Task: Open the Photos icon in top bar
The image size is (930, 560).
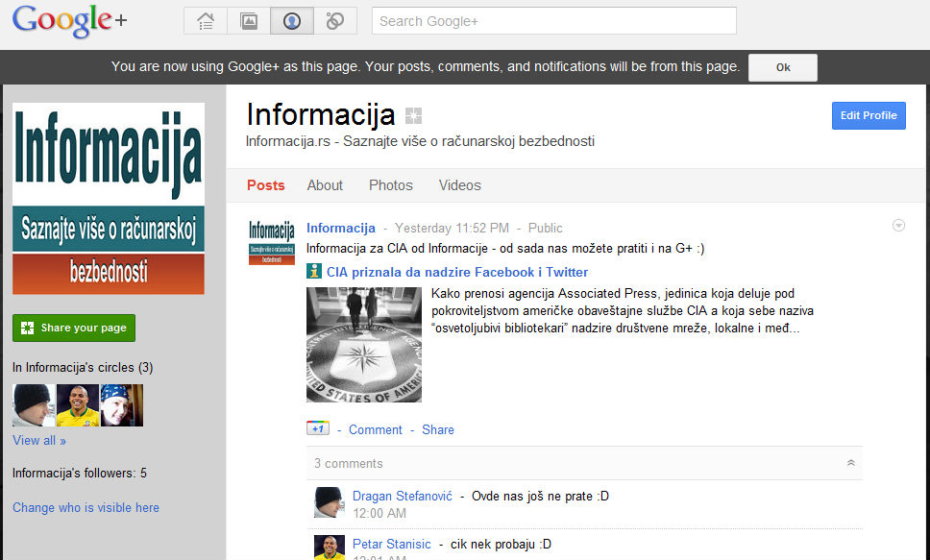Action: click(249, 21)
